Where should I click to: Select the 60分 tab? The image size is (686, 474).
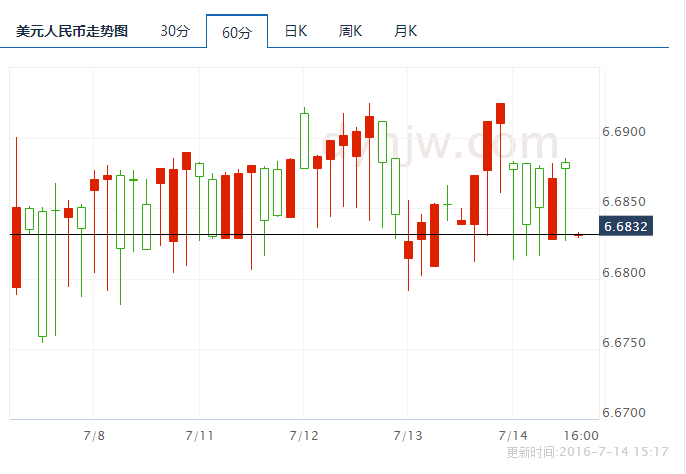tap(237, 32)
